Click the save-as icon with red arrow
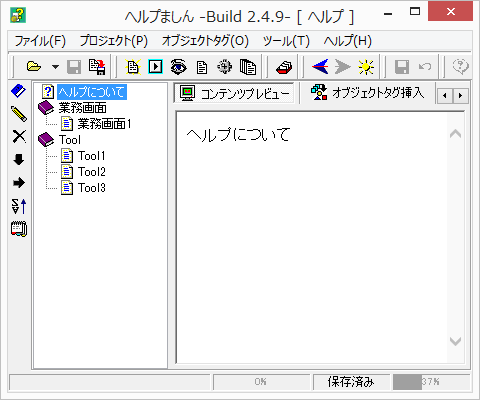 click(x=97, y=67)
